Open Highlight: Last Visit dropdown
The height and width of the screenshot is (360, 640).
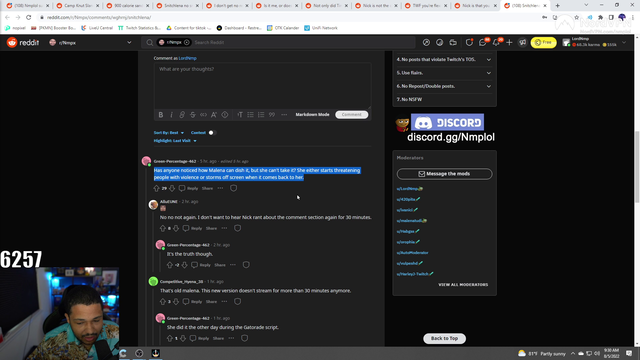tap(175, 141)
